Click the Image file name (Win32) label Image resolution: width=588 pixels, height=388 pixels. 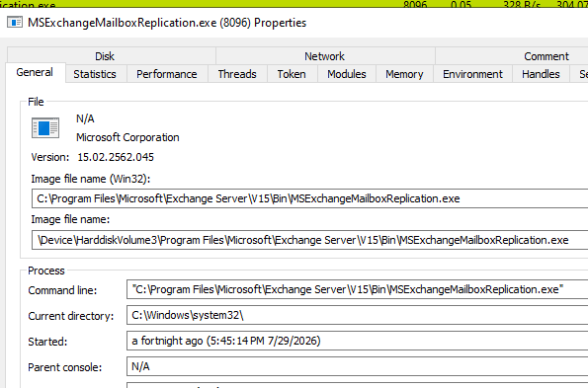90,179
